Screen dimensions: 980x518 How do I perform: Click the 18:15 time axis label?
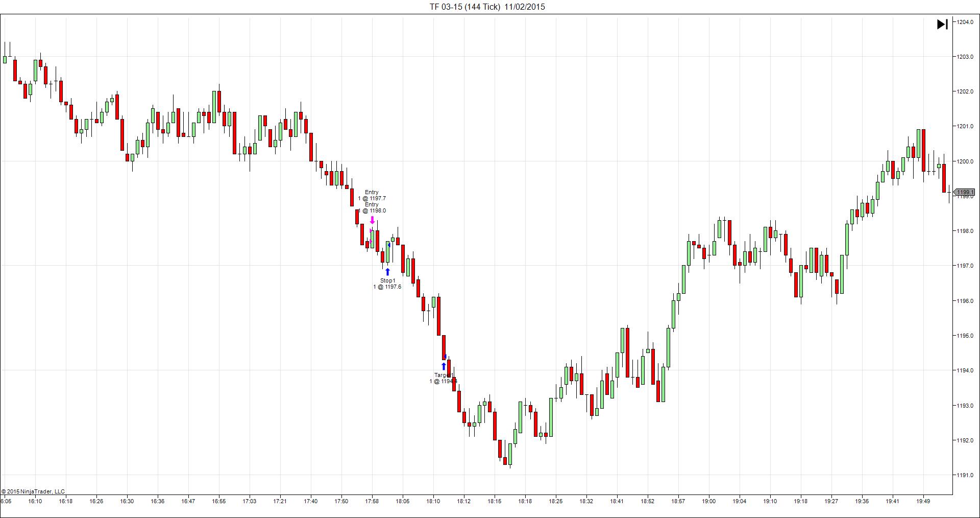coord(495,501)
